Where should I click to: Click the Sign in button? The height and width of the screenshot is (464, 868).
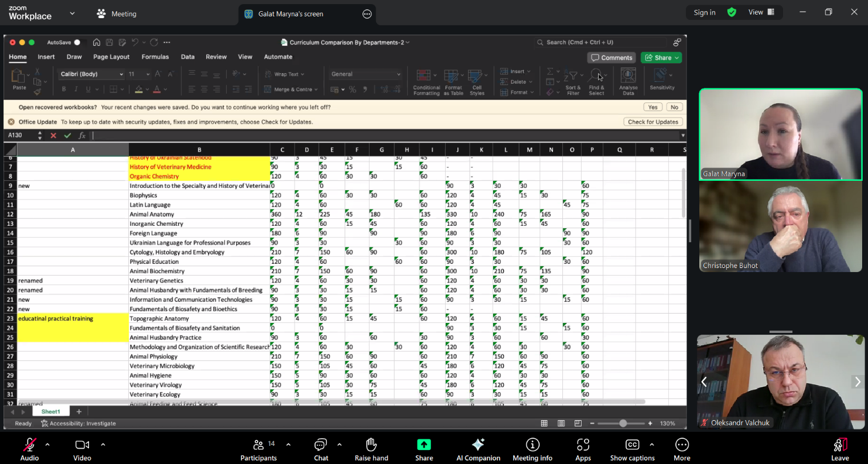704,12
